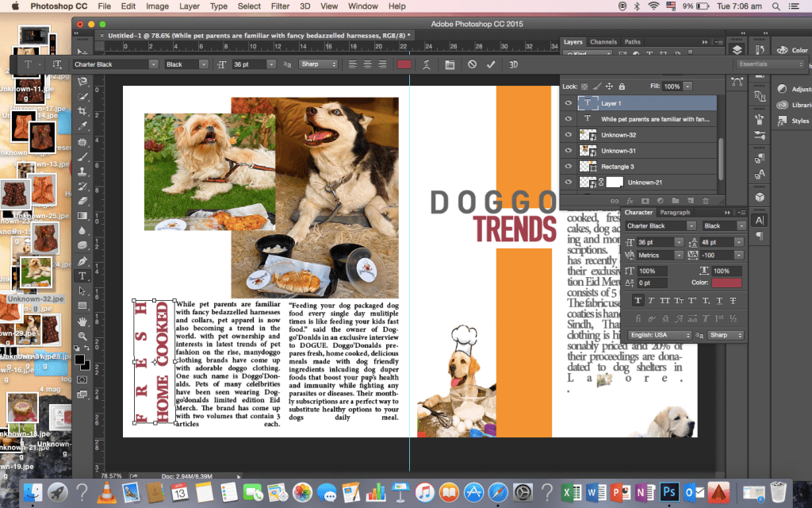Open the warped text options
Viewport: 812px width, 508px height.
pyautogui.click(x=427, y=64)
